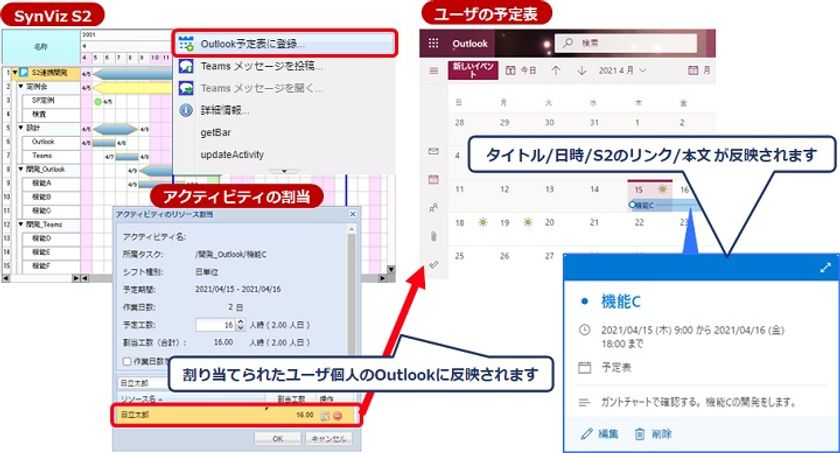Viewport: 840px width, 453px height.
Task: Click the Outlook calendar register icon in menu
Action: pos(186,43)
